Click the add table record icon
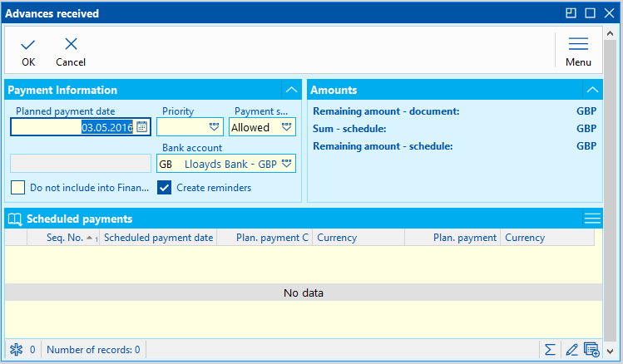This screenshot has height=364, width=623. pos(591,350)
